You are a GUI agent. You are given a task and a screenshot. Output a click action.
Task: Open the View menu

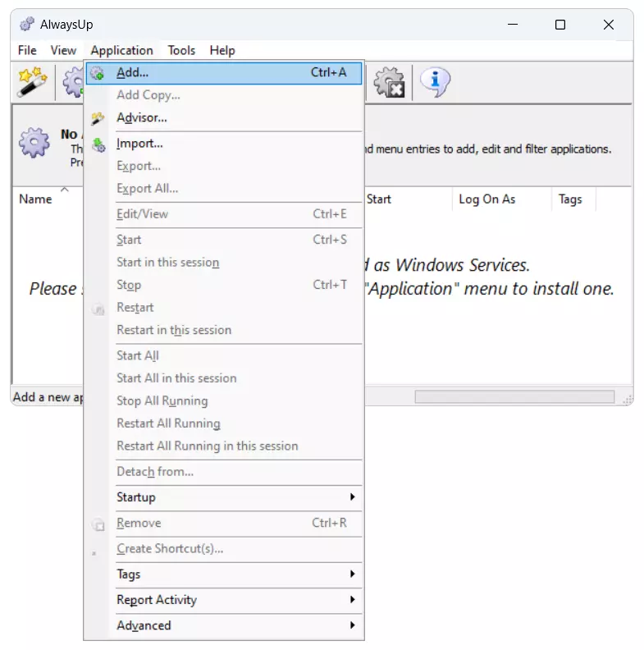pyautogui.click(x=63, y=51)
